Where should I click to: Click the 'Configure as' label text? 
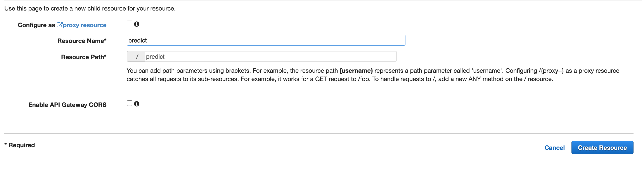pos(36,25)
